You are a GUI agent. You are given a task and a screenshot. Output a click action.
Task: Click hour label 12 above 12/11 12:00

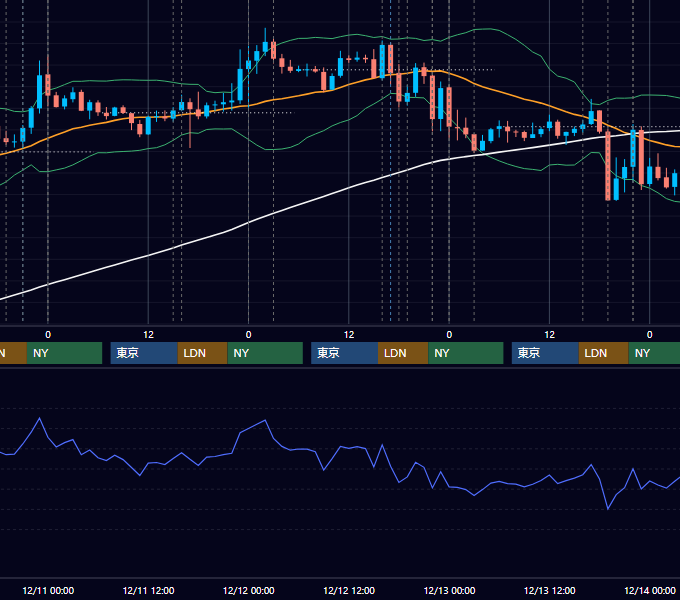click(x=148, y=335)
